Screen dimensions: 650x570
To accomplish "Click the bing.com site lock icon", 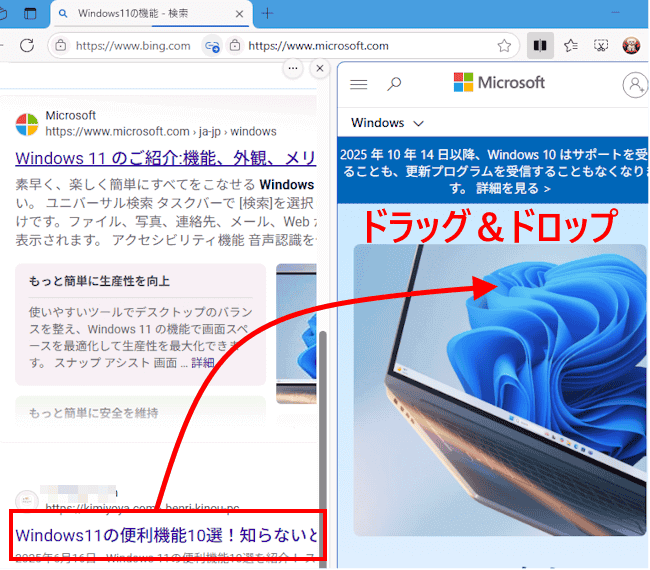I will pos(61,45).
